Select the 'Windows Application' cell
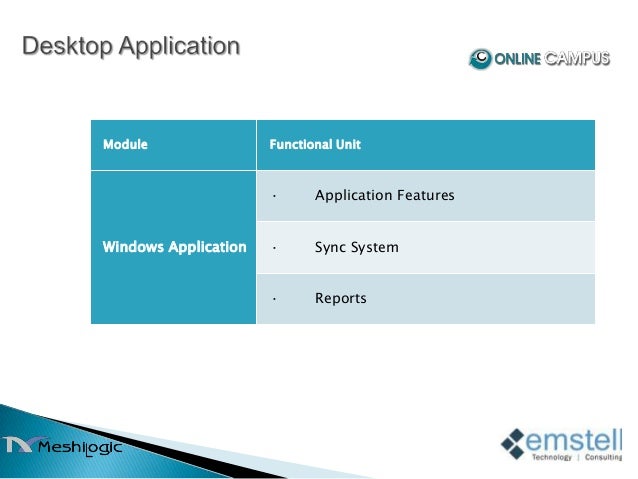Screen dimensions: 638x479 point(174,247)
